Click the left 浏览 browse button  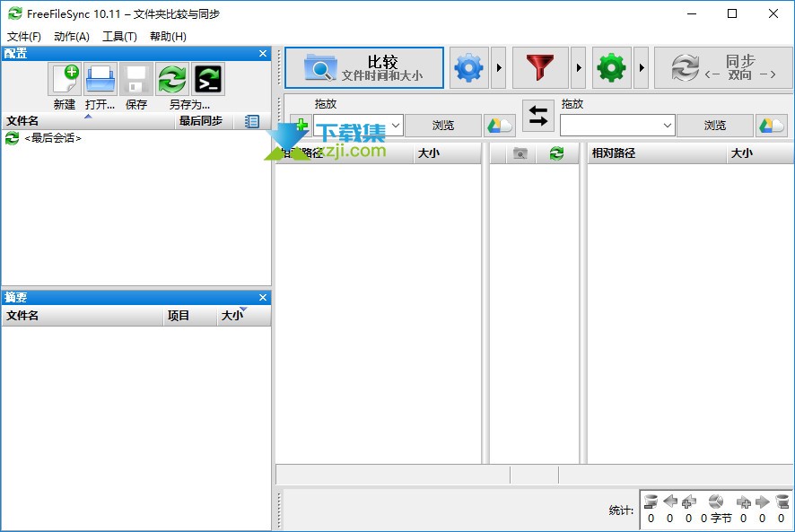[x=443, y=126]
